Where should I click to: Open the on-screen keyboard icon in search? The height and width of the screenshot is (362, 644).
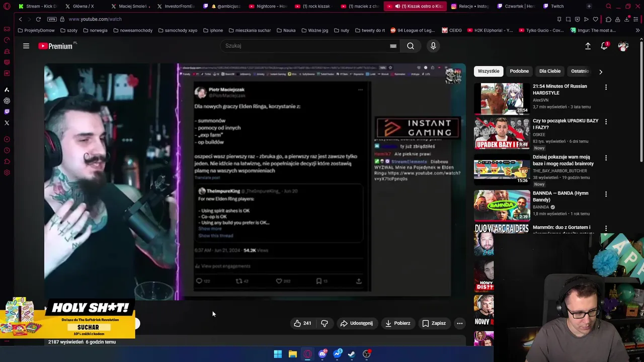[393, 46]
